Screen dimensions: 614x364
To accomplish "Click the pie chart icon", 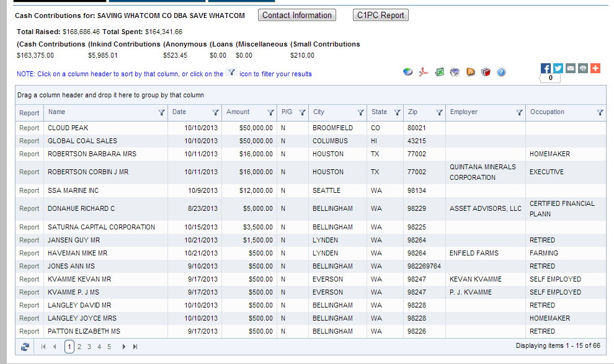I will point(407,72).
